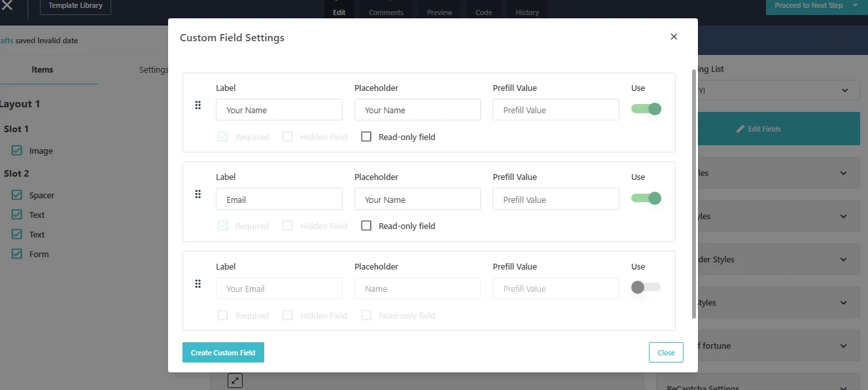
Task: Grab drag handle of Your Email field row
Action: (198, 284)
